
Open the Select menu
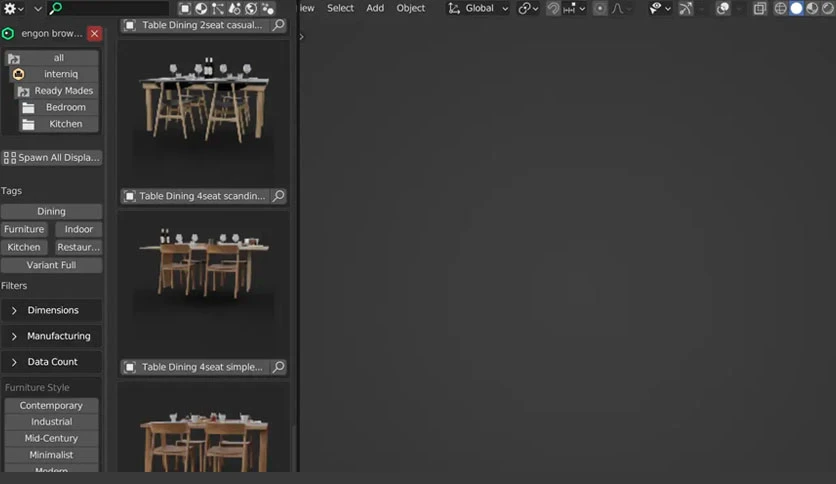(340, 9)
